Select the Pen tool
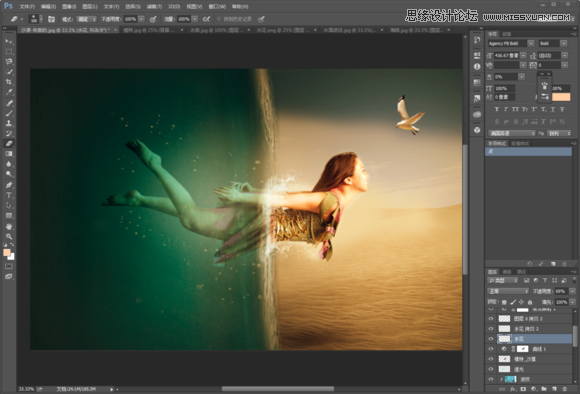 click(x=9, y=185)
